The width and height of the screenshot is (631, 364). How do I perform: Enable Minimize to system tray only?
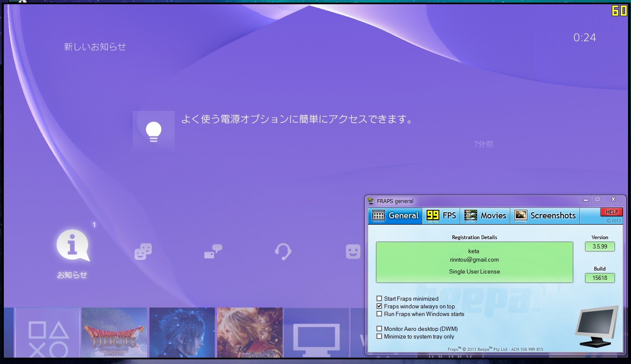tap(379, 336)
